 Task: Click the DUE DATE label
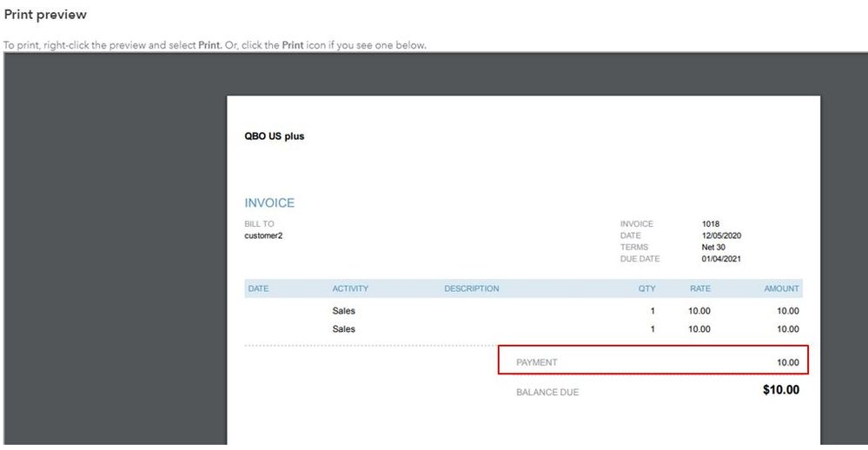[x=640, y=259]
